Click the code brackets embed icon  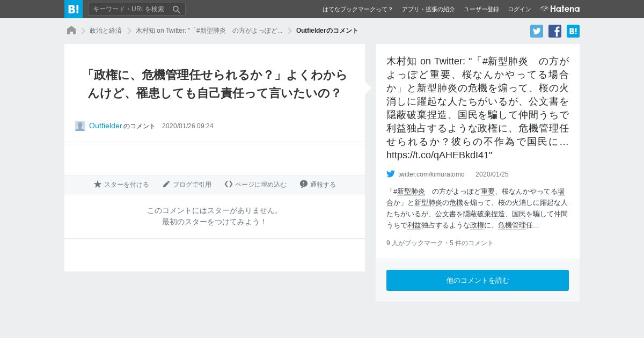(229, 184)
